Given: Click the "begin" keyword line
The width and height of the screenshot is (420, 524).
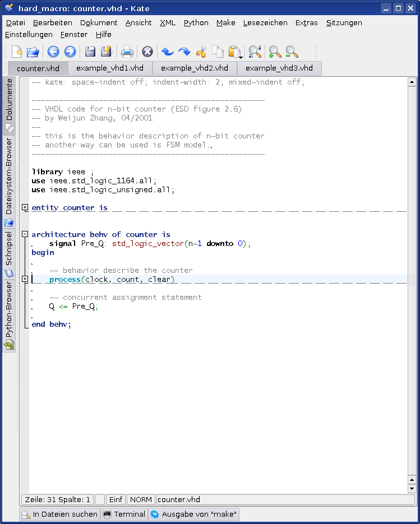Looking at the screenshot, I should tap(43, 253).
